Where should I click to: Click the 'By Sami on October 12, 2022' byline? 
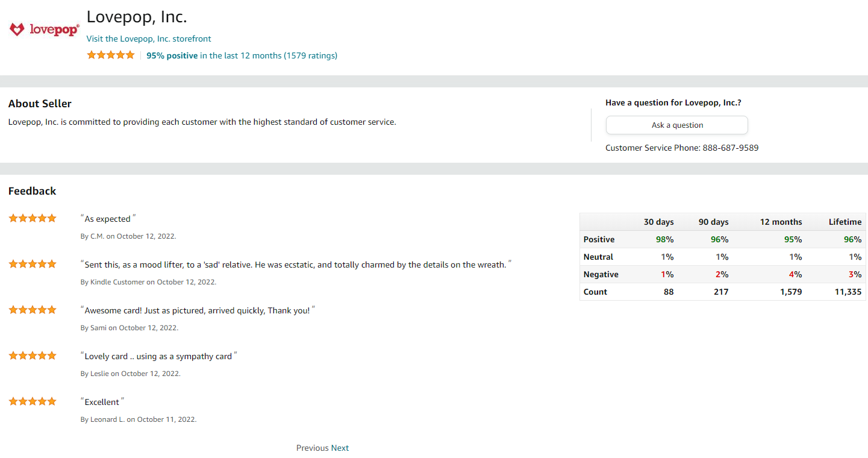pyautogui.click(x=130, y=328)
